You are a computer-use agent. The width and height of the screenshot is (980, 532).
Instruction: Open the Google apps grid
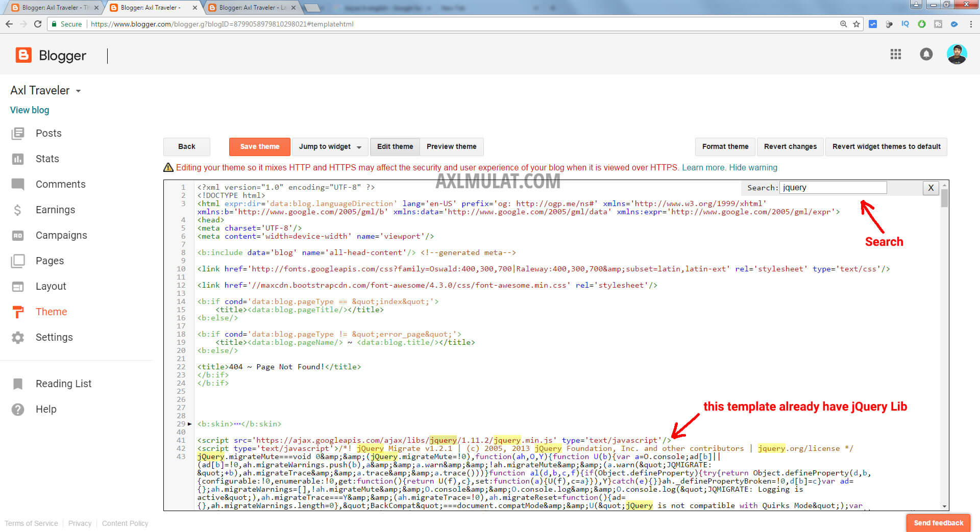[895, 55]
